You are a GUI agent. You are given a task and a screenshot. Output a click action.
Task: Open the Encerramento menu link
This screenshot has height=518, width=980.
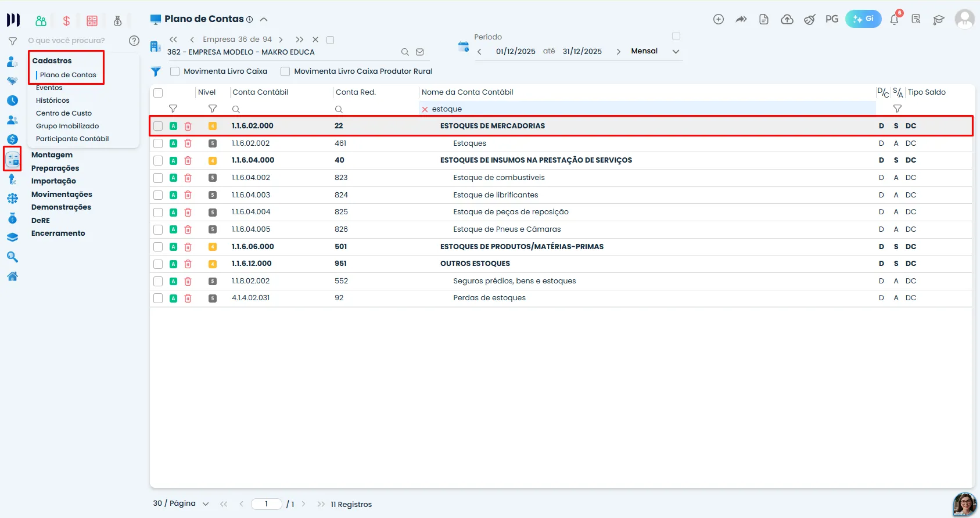(58, 233)
